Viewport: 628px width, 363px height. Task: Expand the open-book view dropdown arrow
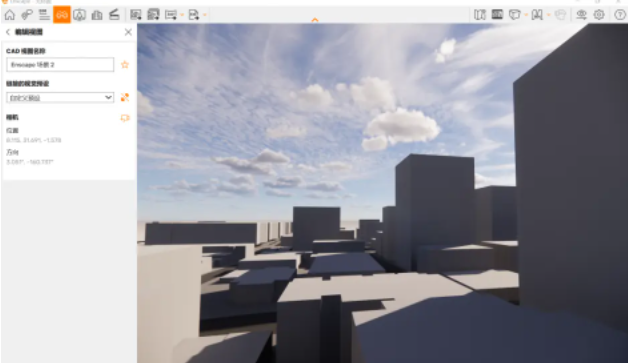(x=548, y=15)
